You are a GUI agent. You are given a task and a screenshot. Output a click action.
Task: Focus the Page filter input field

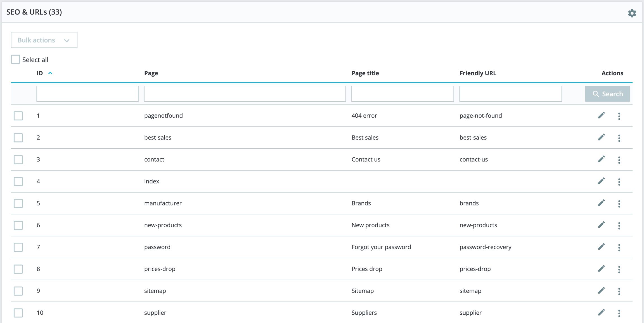point(245,94)
